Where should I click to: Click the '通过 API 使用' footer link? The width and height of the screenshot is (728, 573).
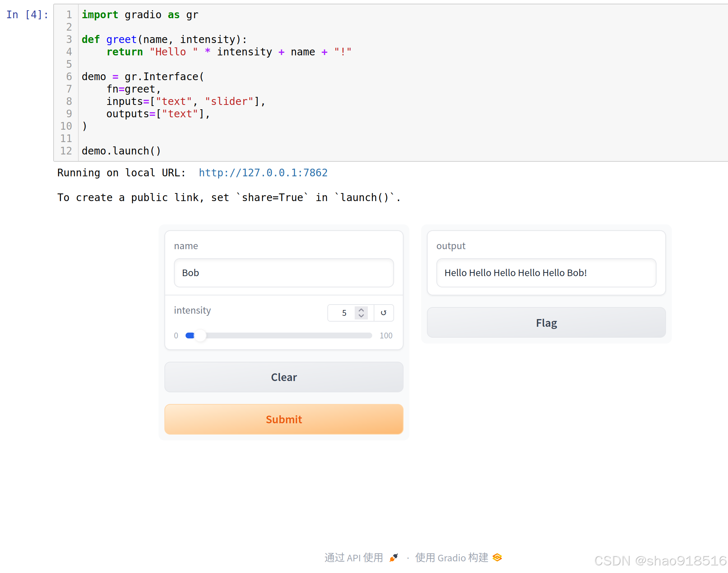pyautogui.click(x=354, y=558)
